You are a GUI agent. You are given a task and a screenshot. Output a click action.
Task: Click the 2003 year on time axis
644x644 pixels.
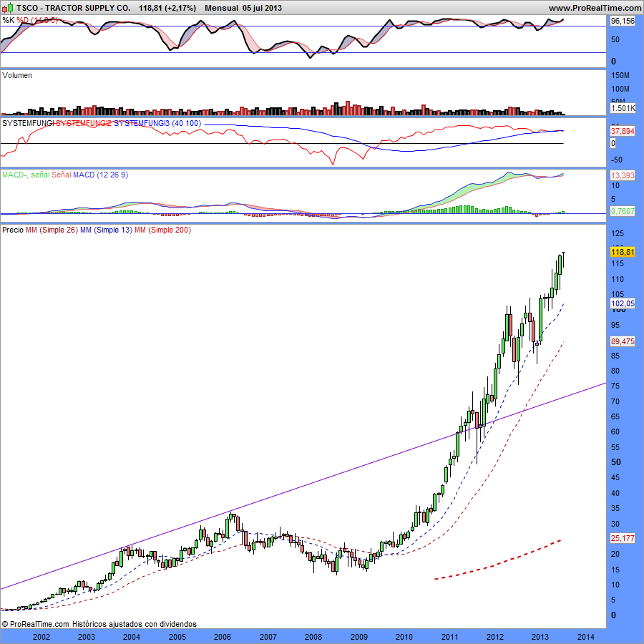coord(87,637)
